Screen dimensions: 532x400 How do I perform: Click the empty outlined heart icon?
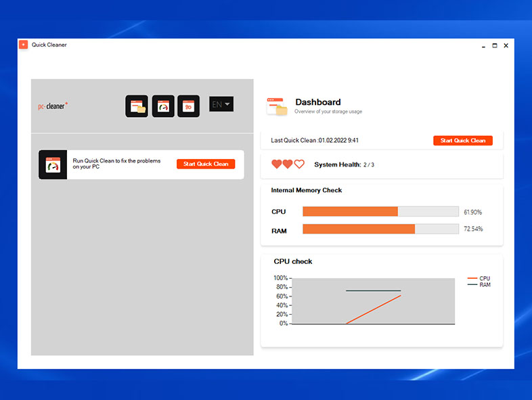299,164
